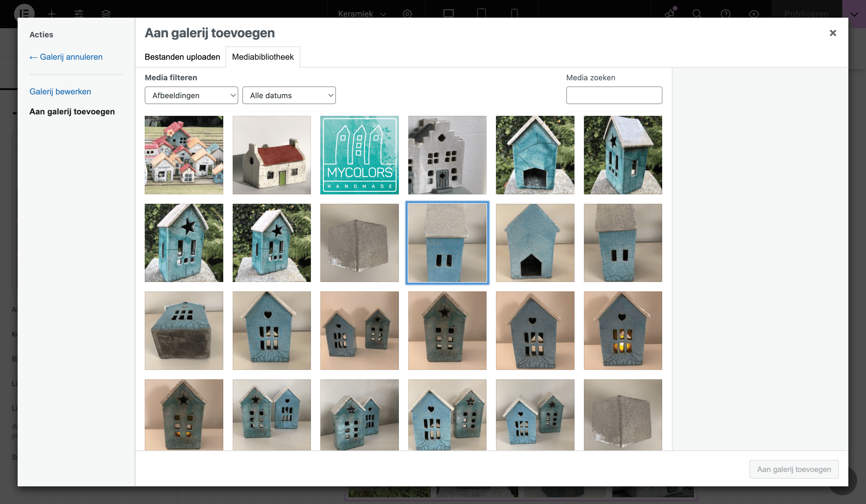The height and width of the screenshot is (504, 866).
Task: Select the colorful village houses thumbnail
Action: click(x=184, y=155)
